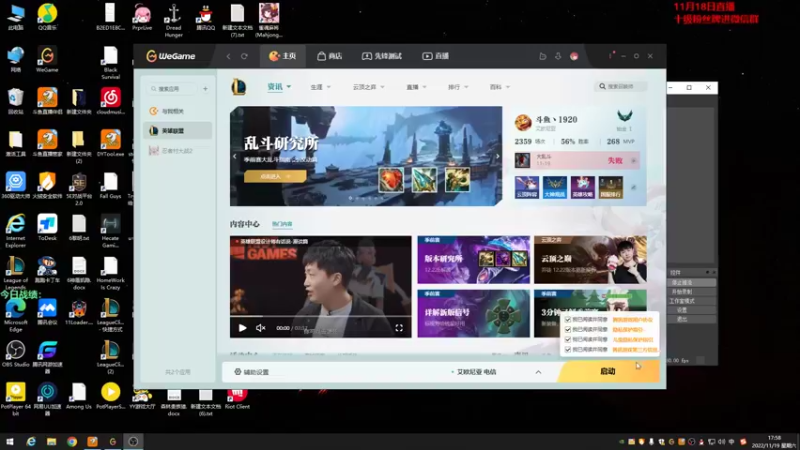Open the WeGame download manager arrow icon

(x=558, y=56)
